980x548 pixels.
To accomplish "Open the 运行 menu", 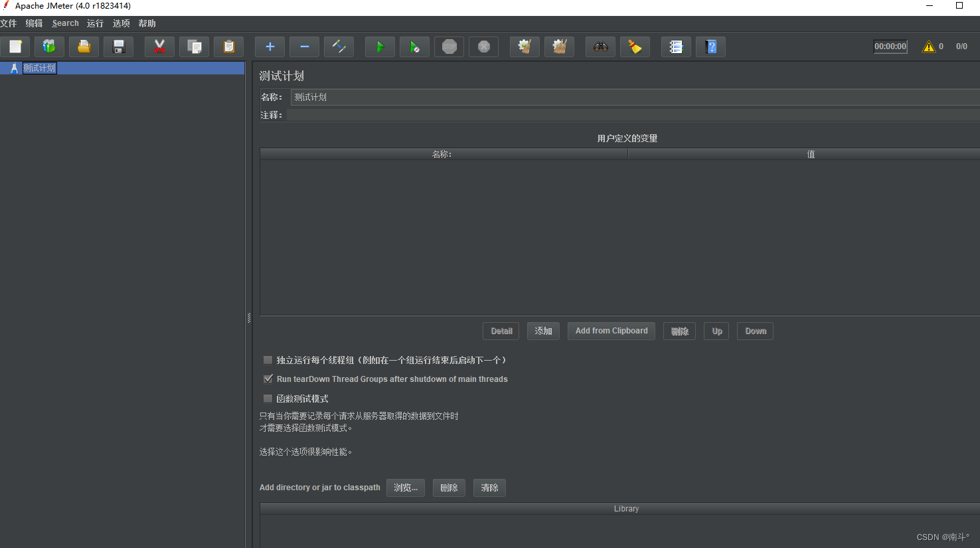I will (95, 23).
